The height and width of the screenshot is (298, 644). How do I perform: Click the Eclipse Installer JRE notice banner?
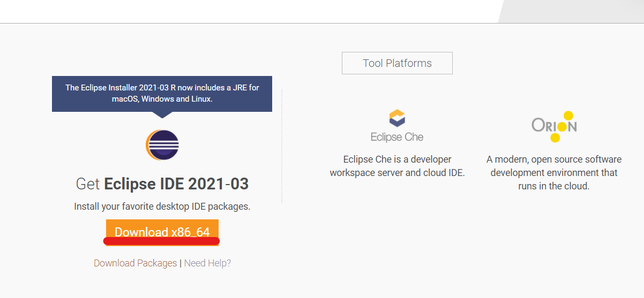[162, 94]
